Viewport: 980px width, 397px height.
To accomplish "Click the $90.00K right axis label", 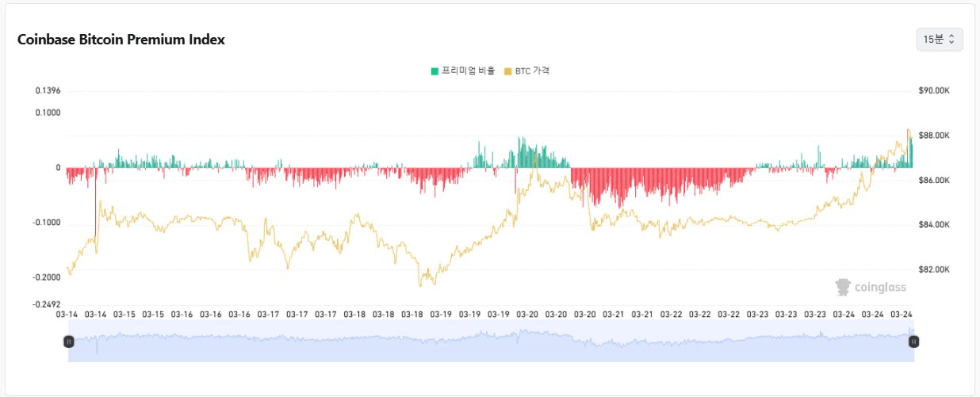I will pyautogui.click(x=934, y=91).
